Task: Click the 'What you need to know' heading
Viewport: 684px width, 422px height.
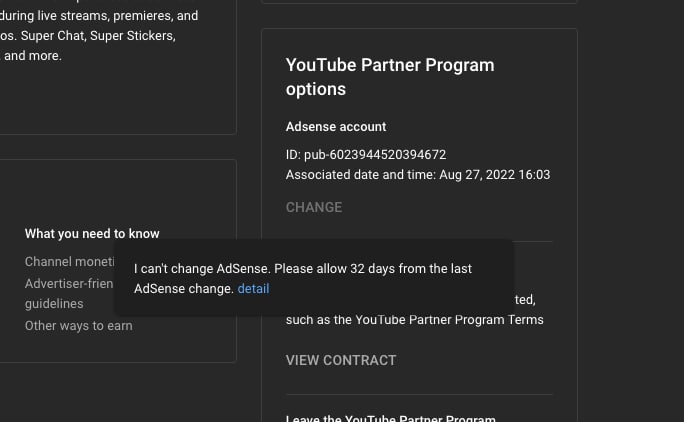Action: pyautogui.click(x=92, y=233)
